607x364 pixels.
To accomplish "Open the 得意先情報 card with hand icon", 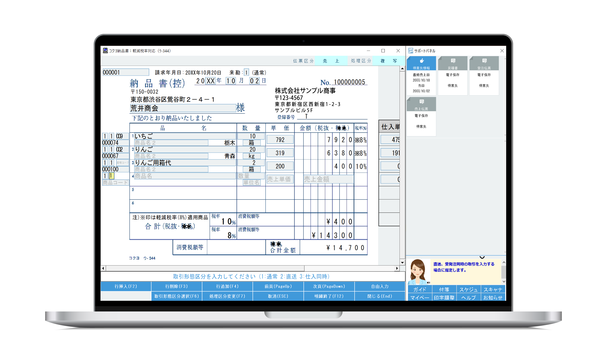I will [x=421, y=75].
